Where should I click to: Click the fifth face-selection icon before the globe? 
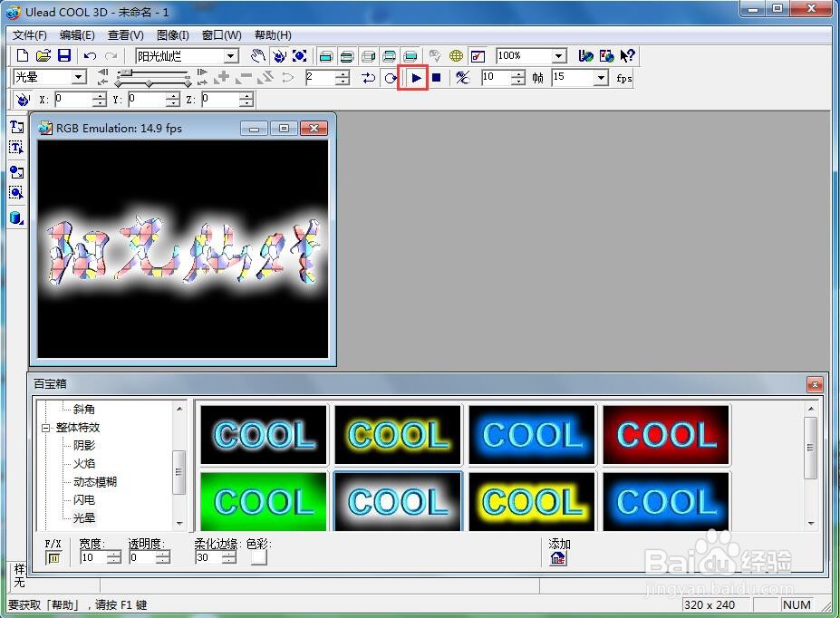coord(410,55)
